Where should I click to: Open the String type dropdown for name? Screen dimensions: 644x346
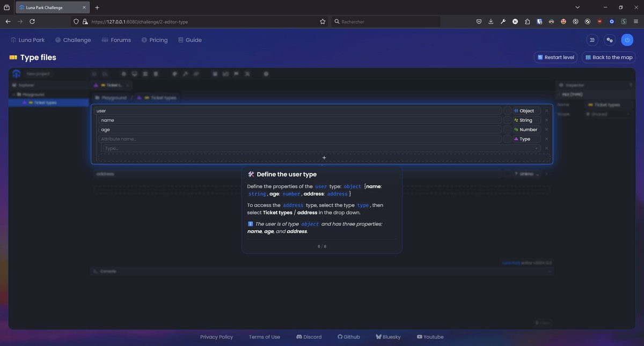click(x=526, y=120)
